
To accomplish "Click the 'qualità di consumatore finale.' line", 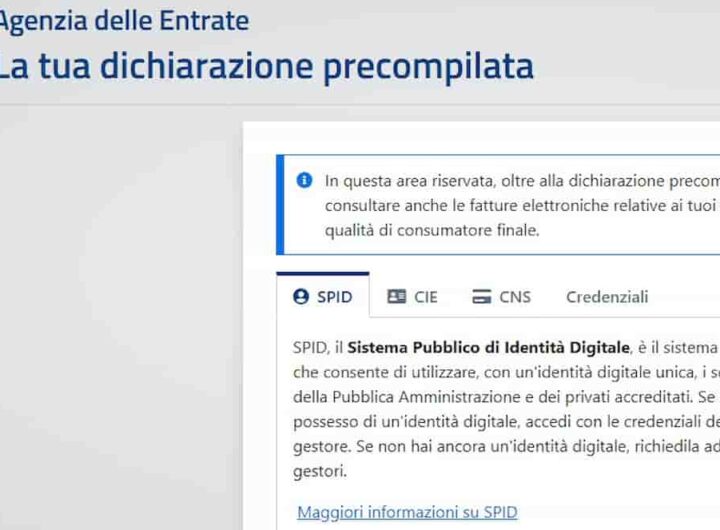I will coord(432,230).
